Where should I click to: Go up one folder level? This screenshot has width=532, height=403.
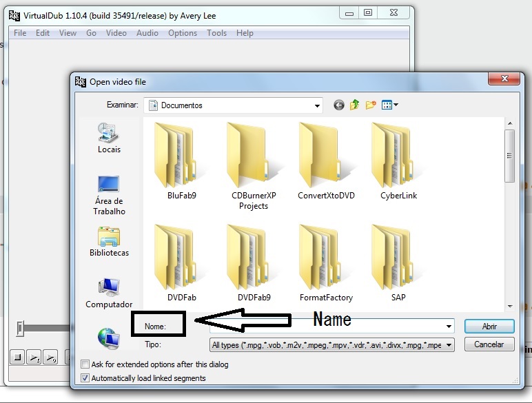[x=355, y=105]
